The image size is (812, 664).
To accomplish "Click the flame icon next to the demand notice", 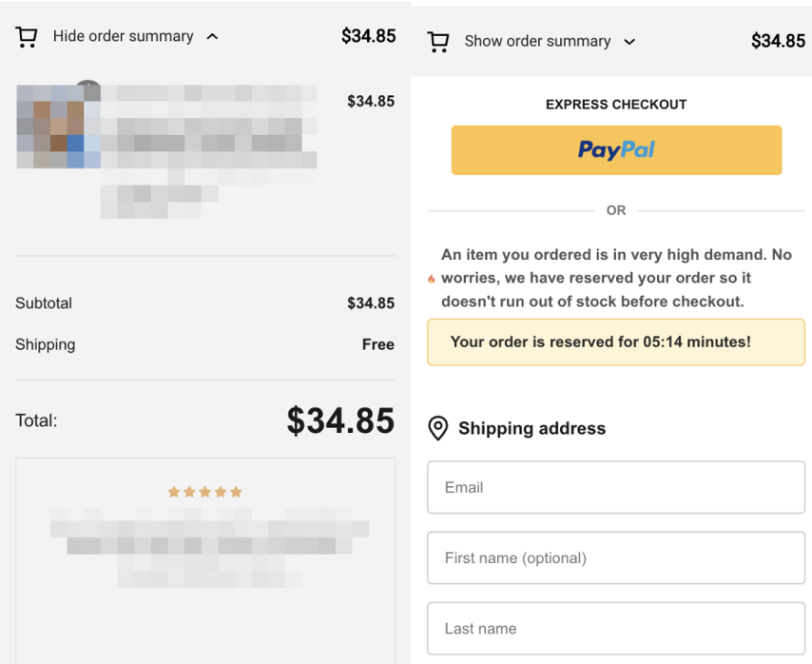I will (x=432, y=279).
